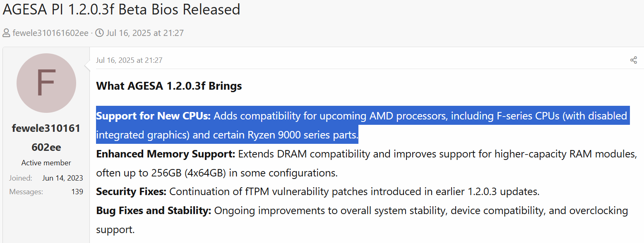This screenshot has width=644, height=243.
Task: Click the Active member user title
Action: click(46, 163)
